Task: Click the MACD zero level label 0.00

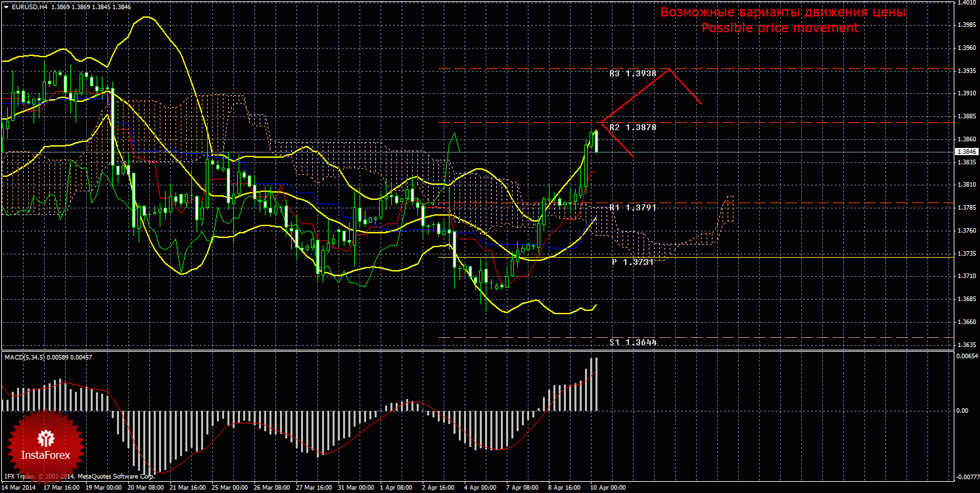Action: coord(963,411)
